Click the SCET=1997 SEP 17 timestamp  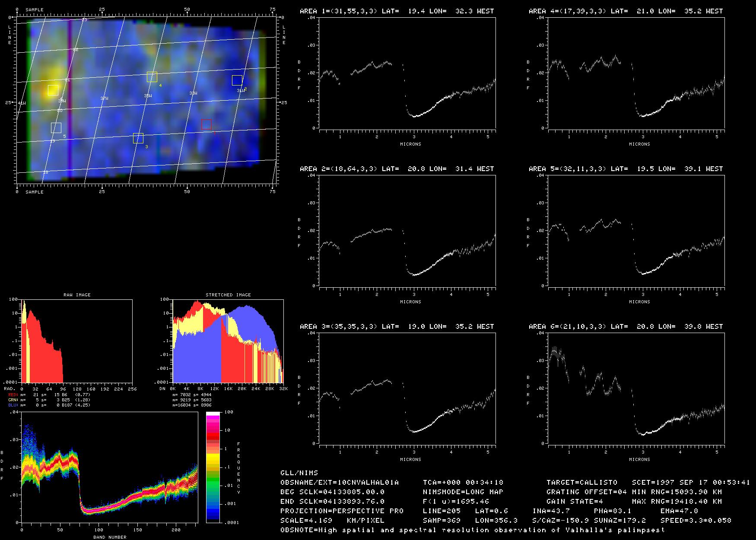pyautogui.click(x=691, y=482)
